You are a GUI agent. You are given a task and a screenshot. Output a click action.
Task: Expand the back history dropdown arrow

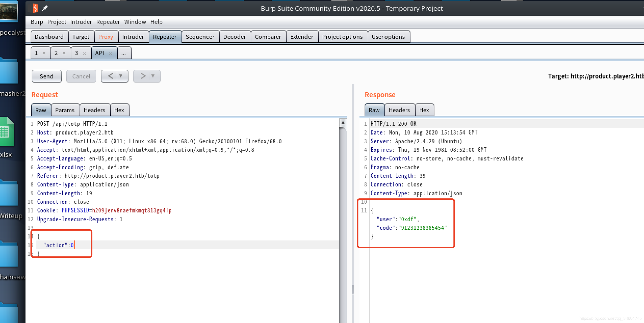tap(121, 76)
